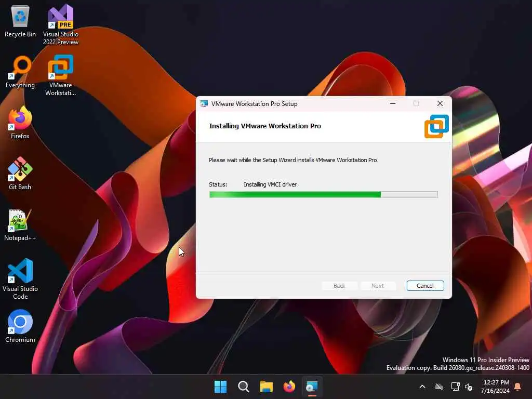Select Visual Studio 2022 Preview shortcut
The width and height of the screenshot is (532, 399).
point(61,24)
